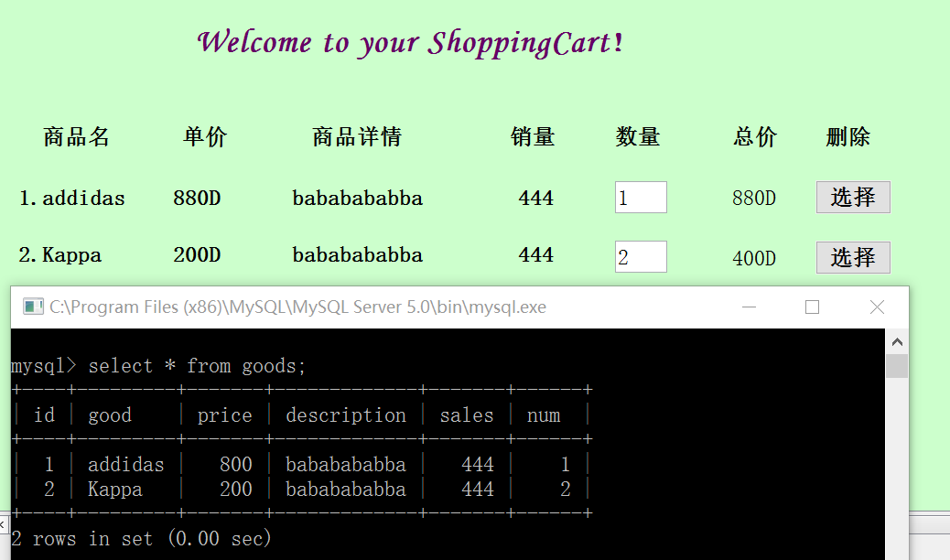Click the mysql.exe console window icon
The width and height of the screenshot is (950, 560).
(x=33, y=307)
